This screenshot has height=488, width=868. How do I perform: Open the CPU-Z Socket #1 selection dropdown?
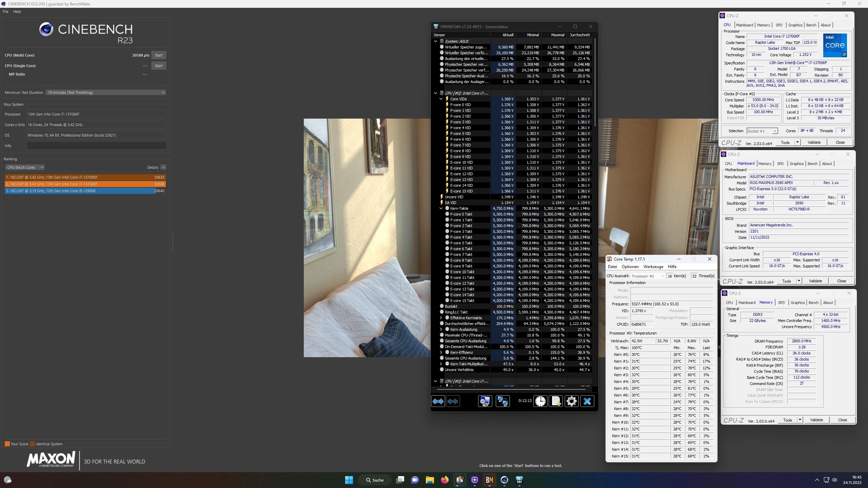tap(762, 131)
